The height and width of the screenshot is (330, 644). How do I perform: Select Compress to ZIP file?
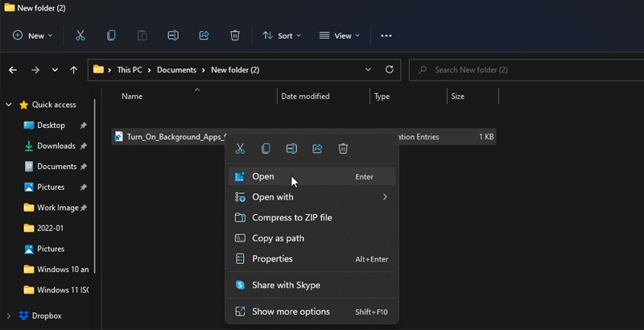[x=312, y=217]
